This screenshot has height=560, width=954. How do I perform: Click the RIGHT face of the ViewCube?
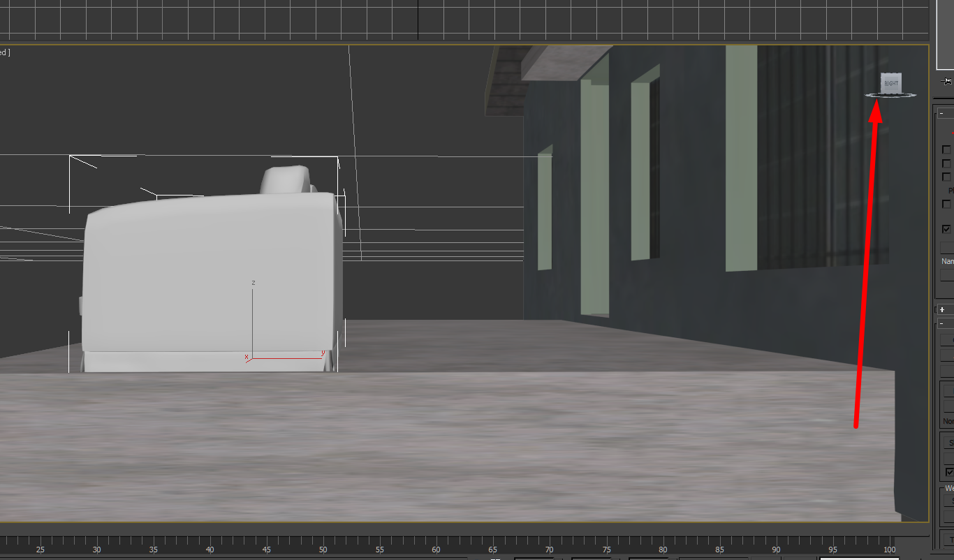tap(890, 83)
